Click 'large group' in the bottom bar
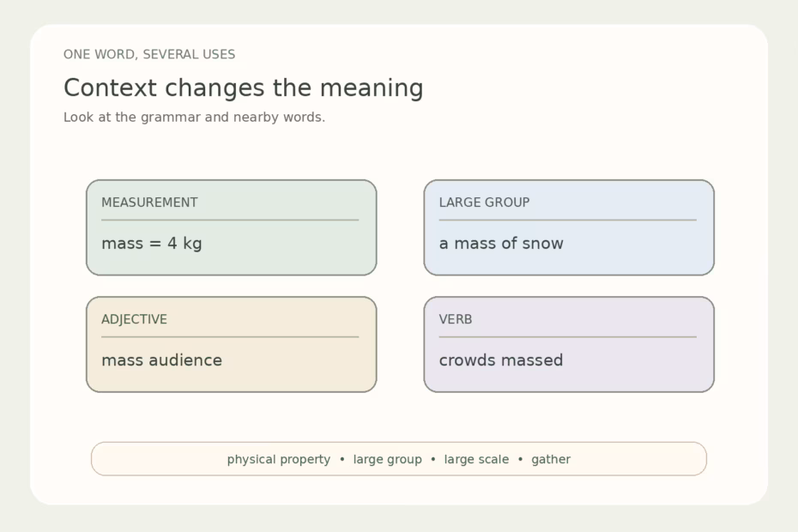This screenshot has height=532, width=798. tap(387, 459)
